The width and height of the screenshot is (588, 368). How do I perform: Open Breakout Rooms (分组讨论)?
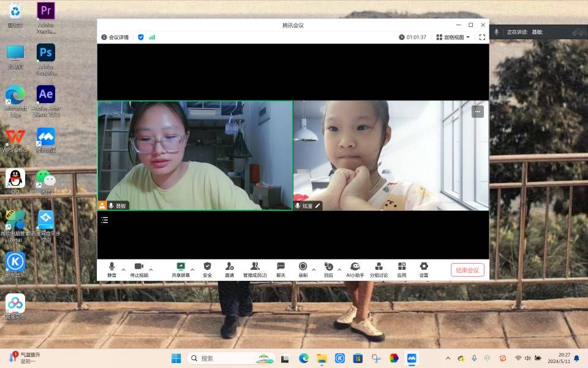[379, 269]
